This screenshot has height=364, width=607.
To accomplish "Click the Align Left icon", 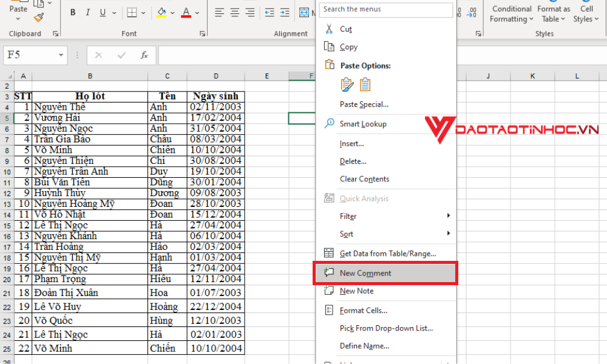I will (220, 12).
